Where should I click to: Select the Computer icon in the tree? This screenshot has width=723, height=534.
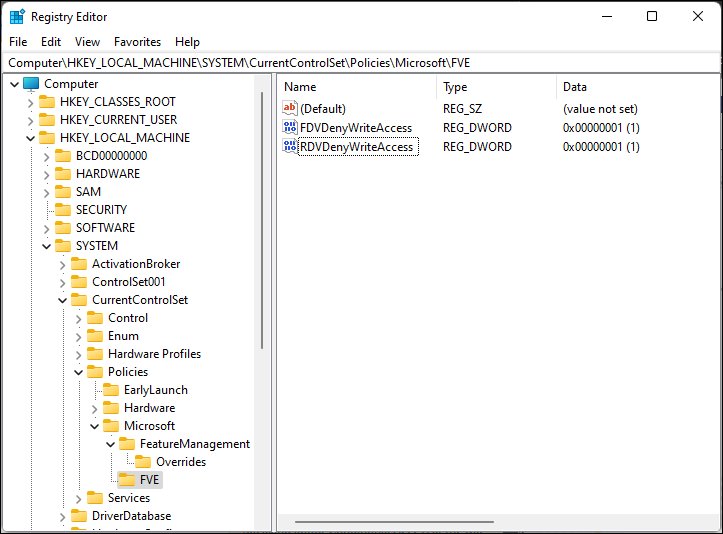click(x=31, y=84)
